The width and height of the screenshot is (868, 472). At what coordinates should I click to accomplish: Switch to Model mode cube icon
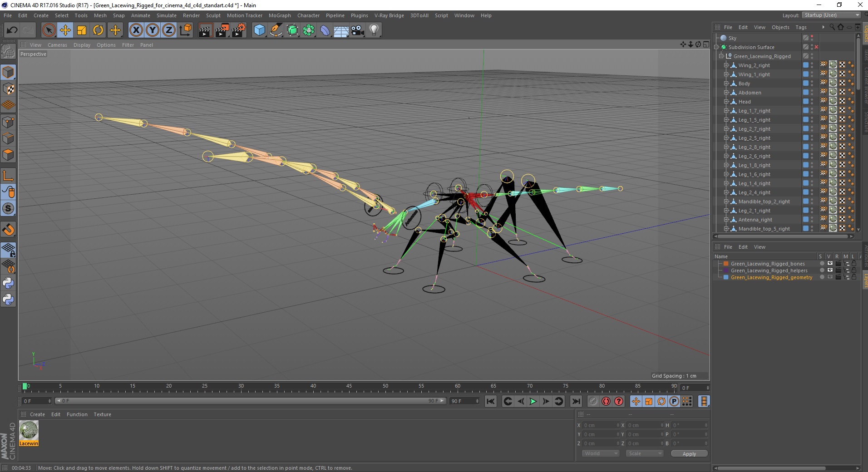8,72
